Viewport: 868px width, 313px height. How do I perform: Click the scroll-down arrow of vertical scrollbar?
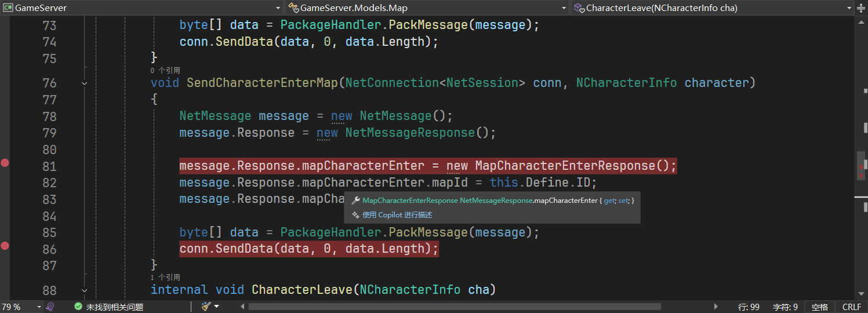click(x=862, y=294)
